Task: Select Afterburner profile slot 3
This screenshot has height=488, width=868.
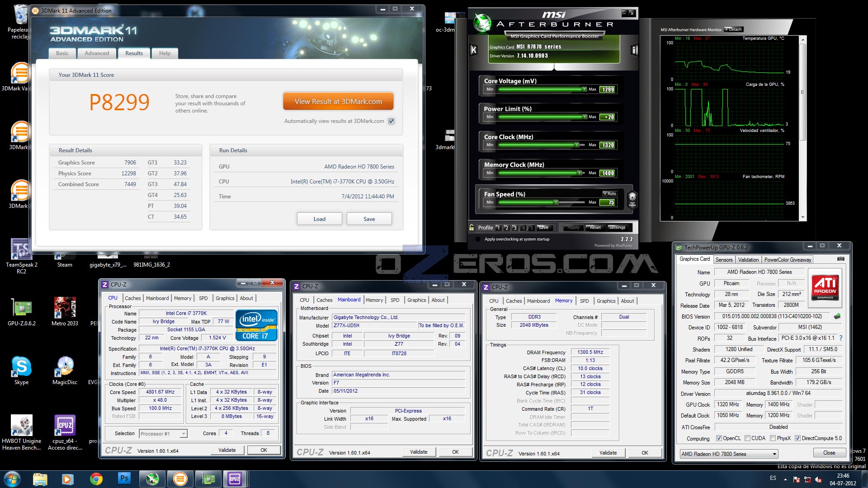Action: coord(515,228)
